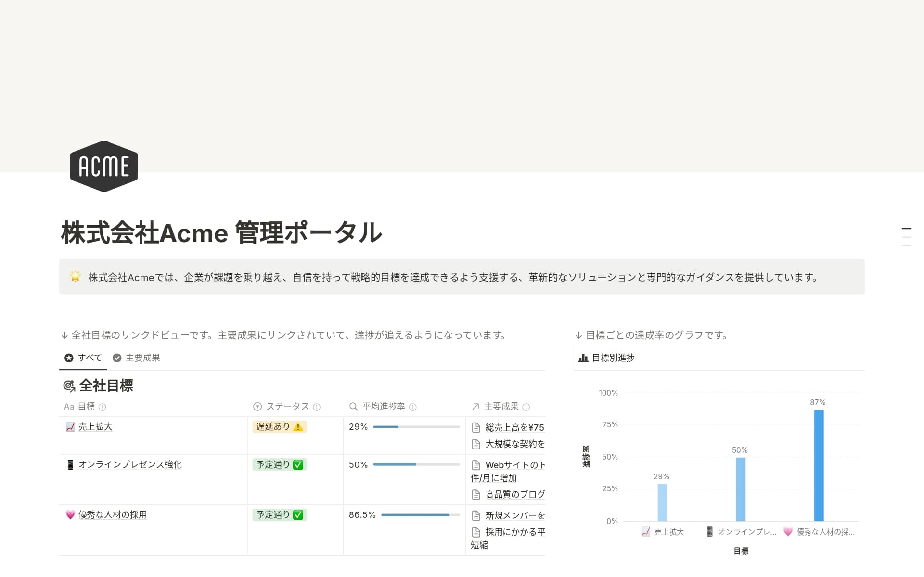Viewport: 924px width, 577px height.
Task: Expand the table of contents at right edge
Action: pos(907,237)
